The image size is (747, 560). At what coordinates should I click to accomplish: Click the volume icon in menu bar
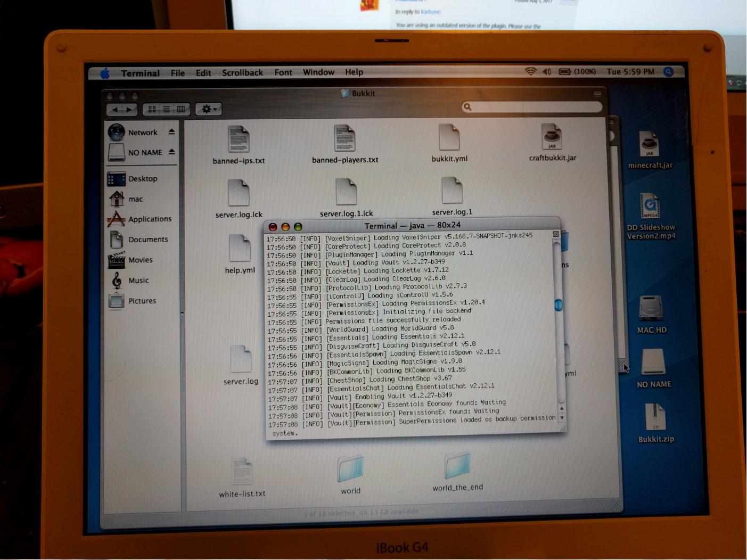(547, 71)
